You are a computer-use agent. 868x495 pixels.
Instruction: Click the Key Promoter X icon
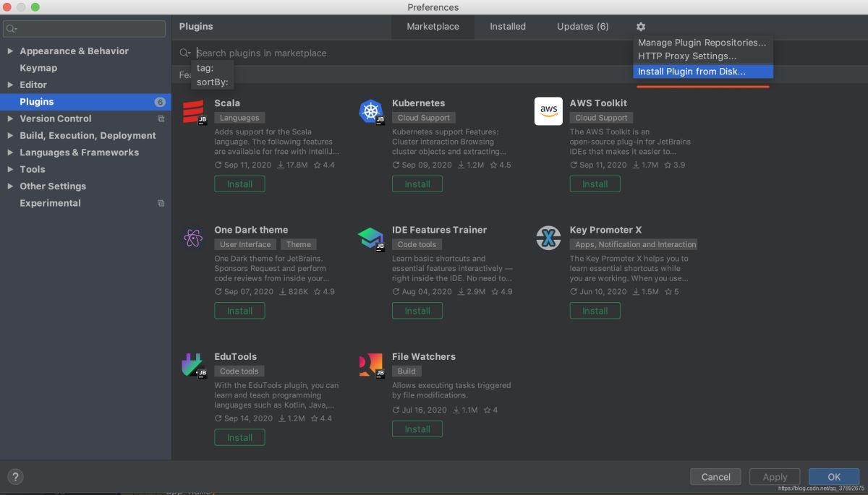(x=548, y=238)
